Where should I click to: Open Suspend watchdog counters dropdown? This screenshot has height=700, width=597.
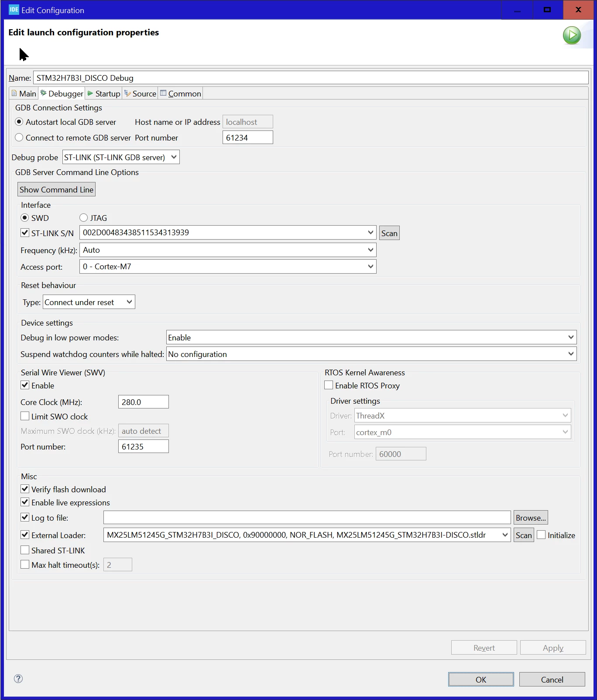[x=371, y=354]
